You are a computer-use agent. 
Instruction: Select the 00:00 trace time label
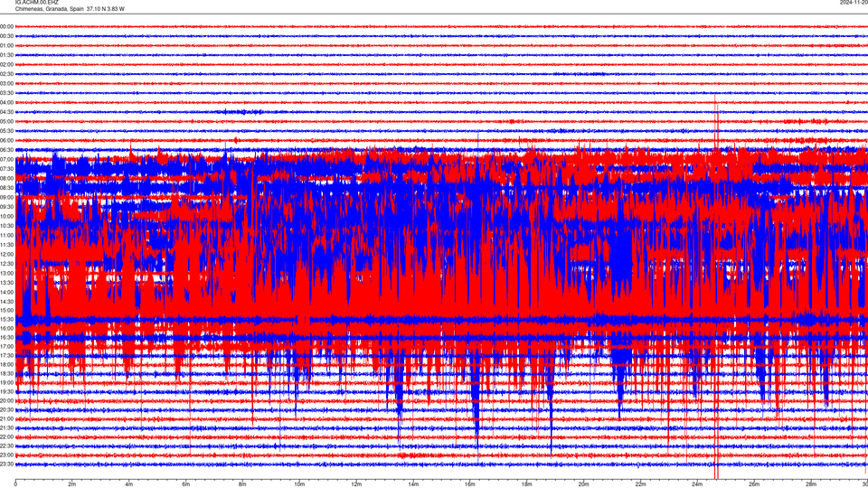click(6, 26)
